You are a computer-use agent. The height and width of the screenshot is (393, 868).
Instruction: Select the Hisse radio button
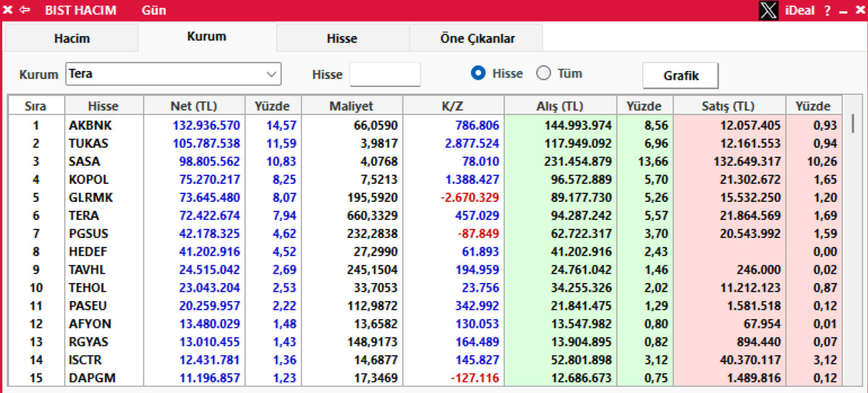point(477,73)
